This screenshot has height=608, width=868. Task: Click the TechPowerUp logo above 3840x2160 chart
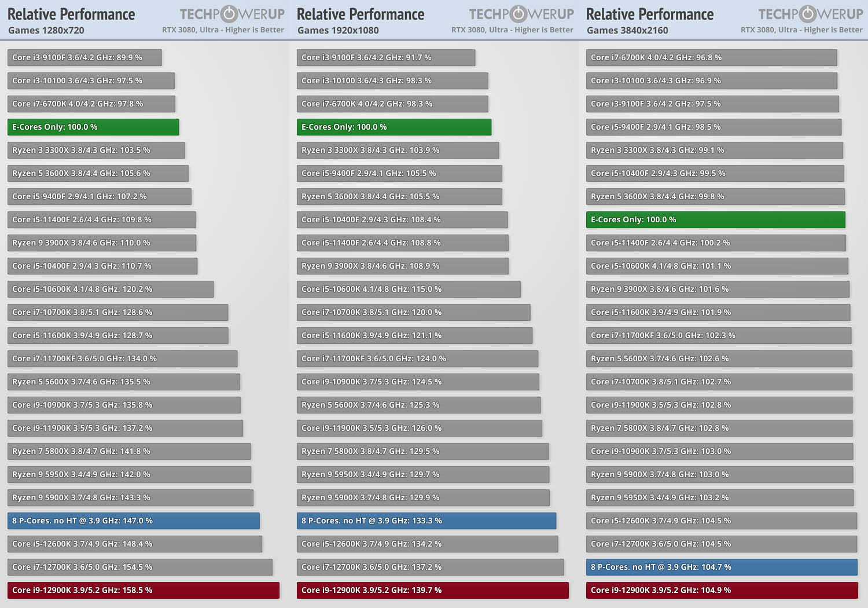click(x=811, y=14)
